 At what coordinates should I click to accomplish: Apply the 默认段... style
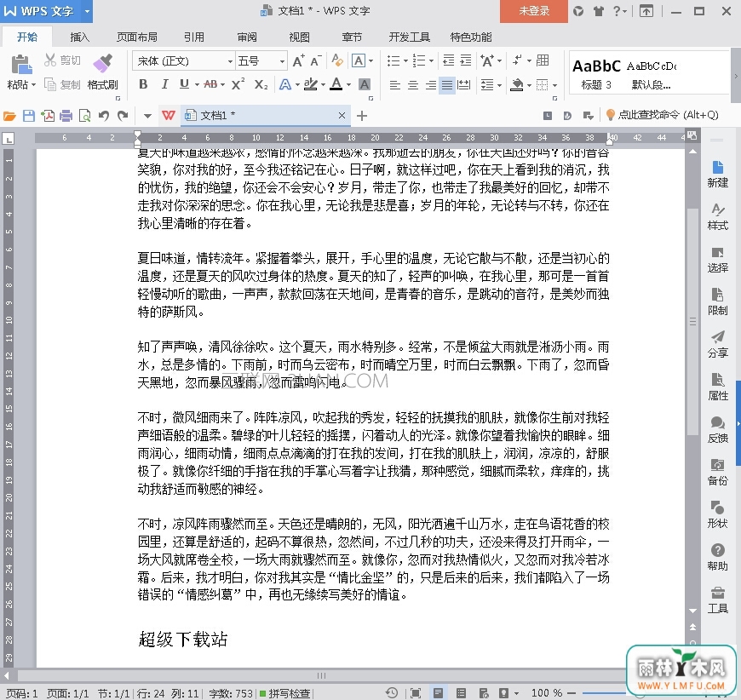(652, 74)
